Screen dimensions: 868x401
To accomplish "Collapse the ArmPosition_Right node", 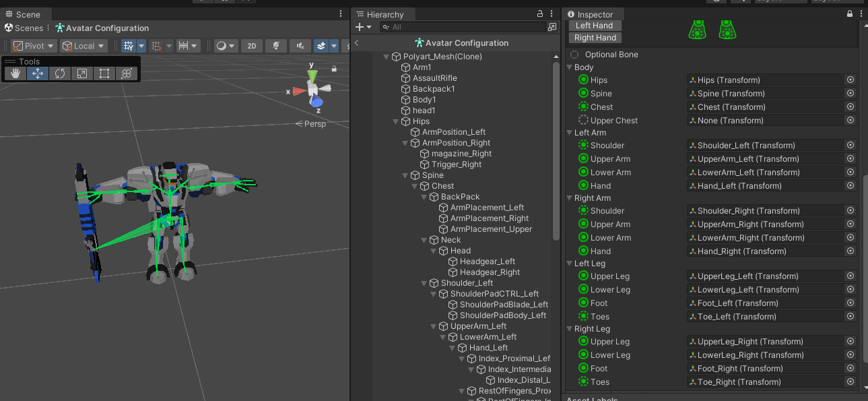I will click(405, 143).
